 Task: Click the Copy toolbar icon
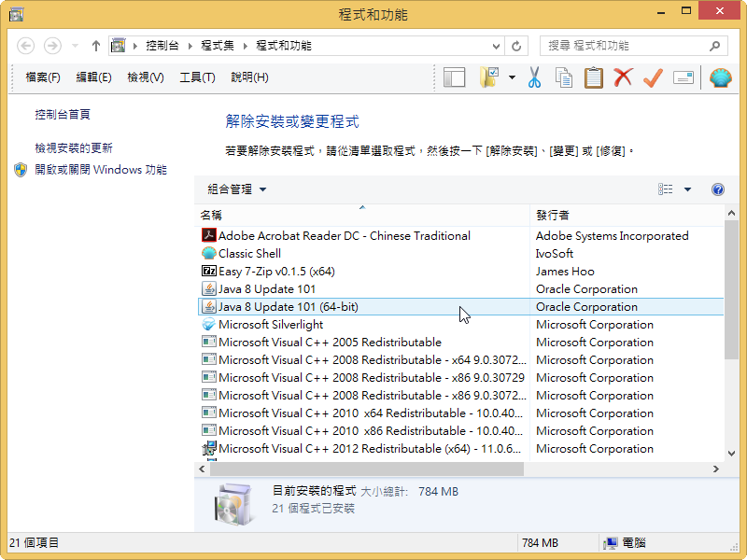tap(564, 77)
